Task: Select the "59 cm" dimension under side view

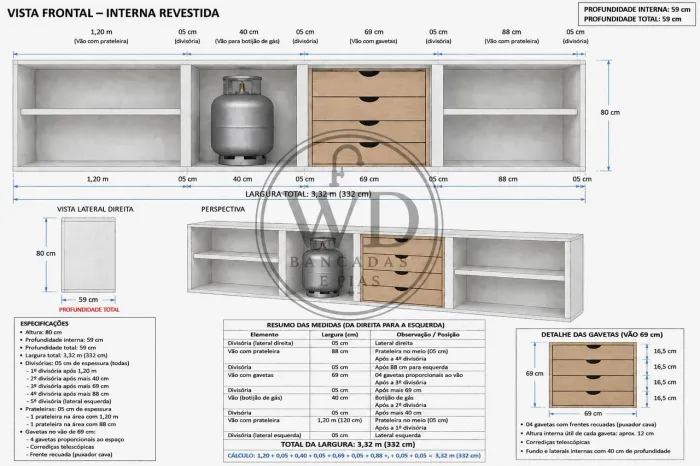Action: [x=88, y=300]
